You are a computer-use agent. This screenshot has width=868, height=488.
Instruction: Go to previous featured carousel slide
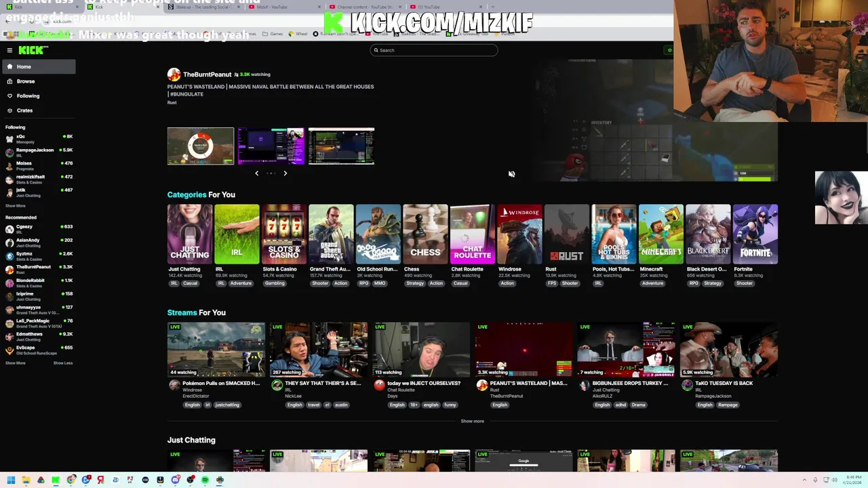click(x=256, y=174)
